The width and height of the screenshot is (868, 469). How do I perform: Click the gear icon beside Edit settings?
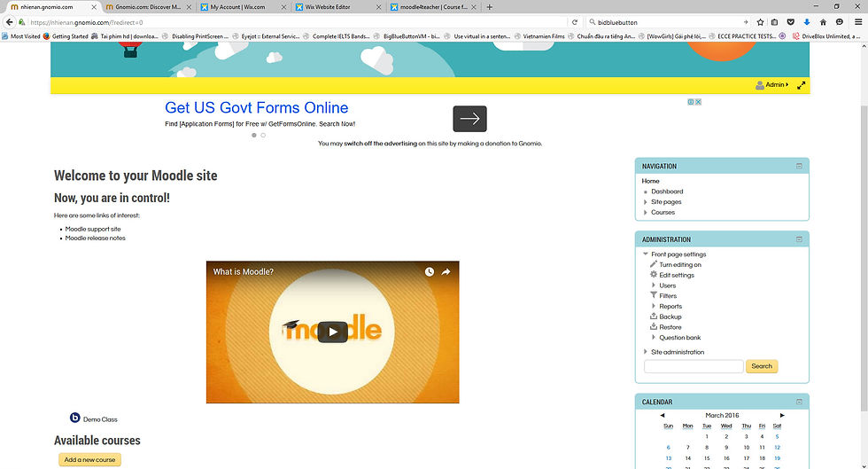pos(654,275)
